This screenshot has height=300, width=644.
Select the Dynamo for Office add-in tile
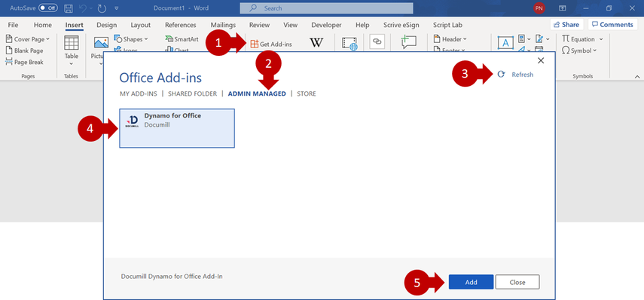(x=177, y=128)
